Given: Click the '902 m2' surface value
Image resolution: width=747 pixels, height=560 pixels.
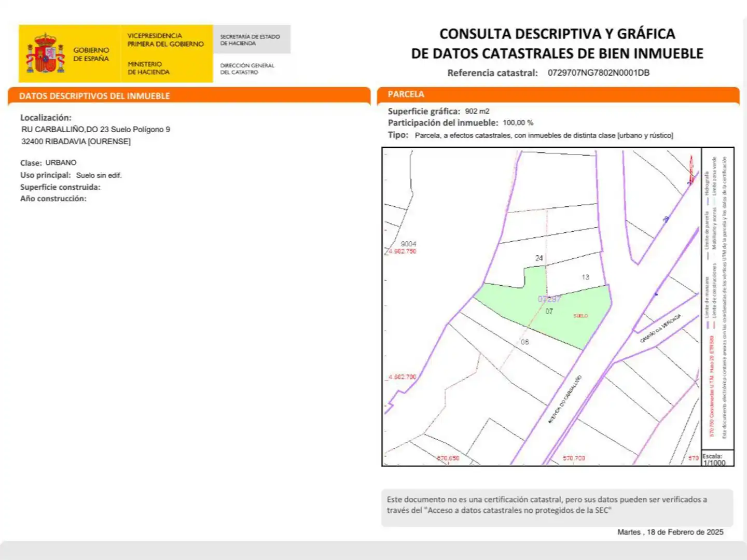Looking at the screenshot, I should click(x=477, y=111).
